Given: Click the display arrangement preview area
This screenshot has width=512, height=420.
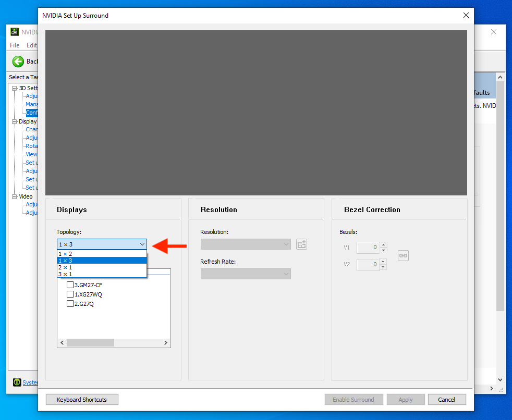Looking at the screenshot, I should (256, 113).
